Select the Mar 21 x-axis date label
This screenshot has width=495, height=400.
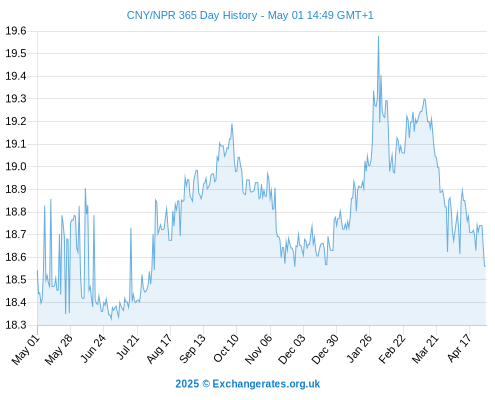pos(426,349)
